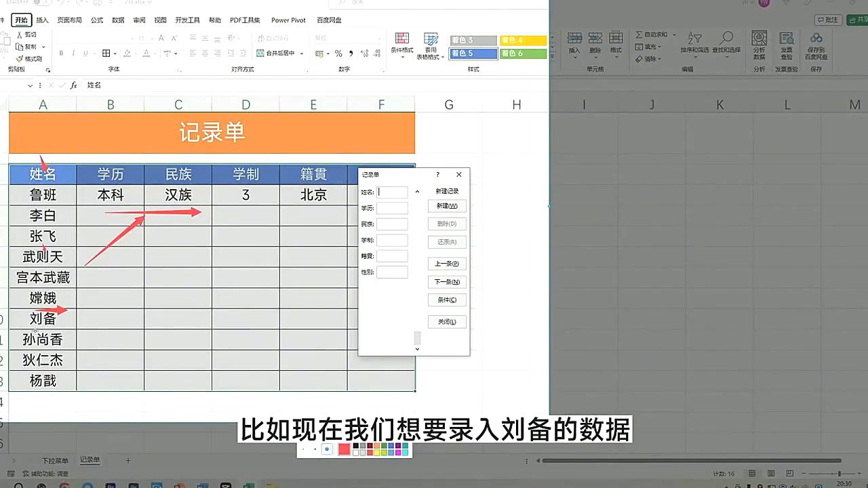Click the 格式刷 format painter

click(x=29, y=58)
